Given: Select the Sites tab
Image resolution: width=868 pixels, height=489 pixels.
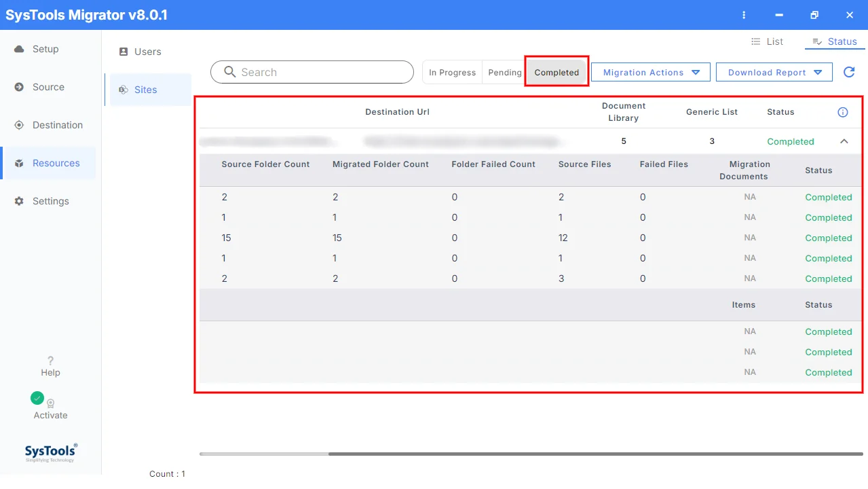Looking at the screenshot, I should (x=147, y=90).
